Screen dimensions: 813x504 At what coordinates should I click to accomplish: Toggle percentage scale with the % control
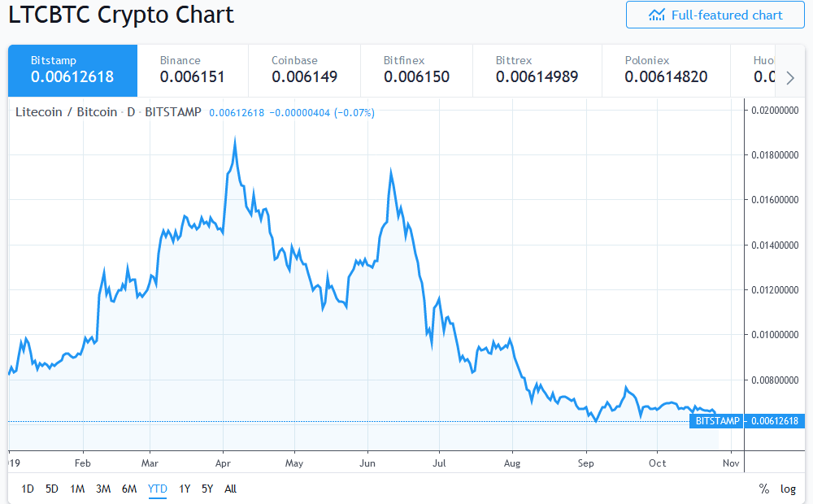[x=763, y=489]
